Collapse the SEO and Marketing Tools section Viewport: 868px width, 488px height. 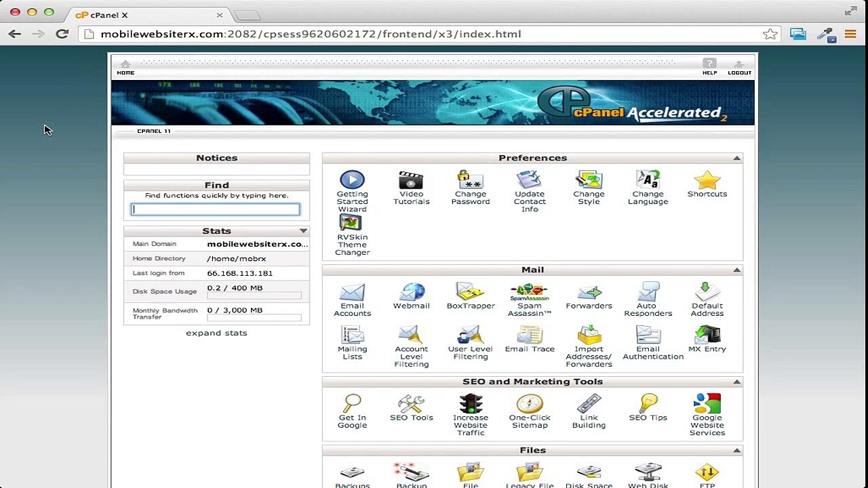[736, 382]
